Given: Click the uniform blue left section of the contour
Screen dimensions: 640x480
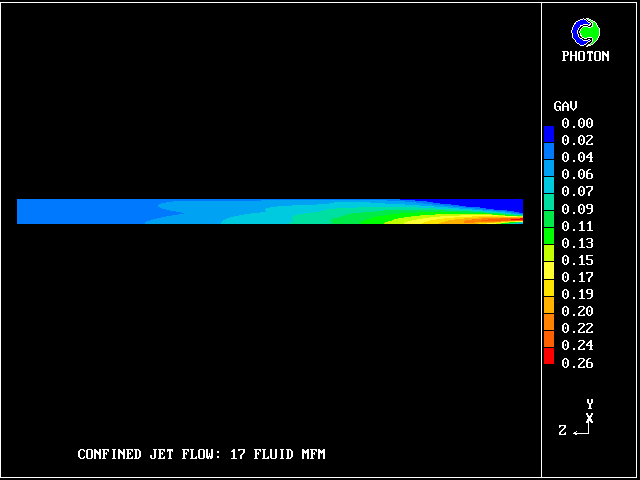Looking at the screenshot, I should pos(80,211).
